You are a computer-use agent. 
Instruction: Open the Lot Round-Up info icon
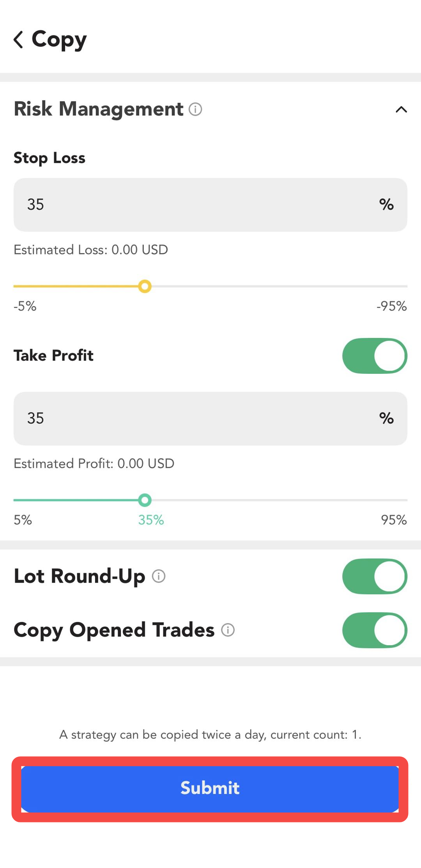pos(159,576)
